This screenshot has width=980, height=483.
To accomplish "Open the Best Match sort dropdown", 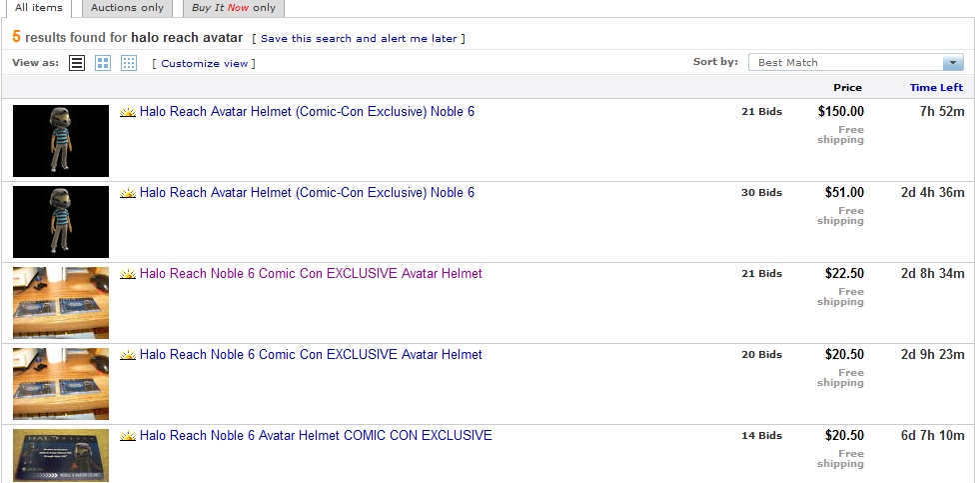I will pyautogui.click(x=855, y=62).
